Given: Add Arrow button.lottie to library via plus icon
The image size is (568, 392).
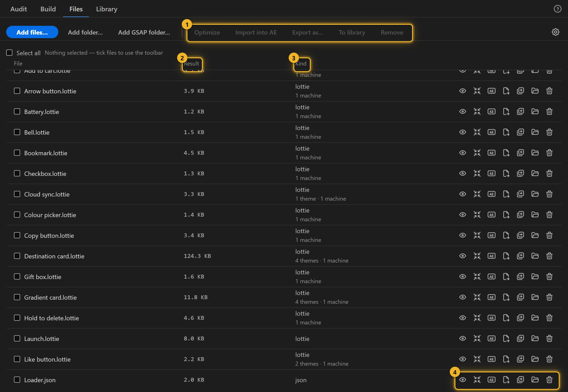Looking at the screenshot, I should click(520, 91).
